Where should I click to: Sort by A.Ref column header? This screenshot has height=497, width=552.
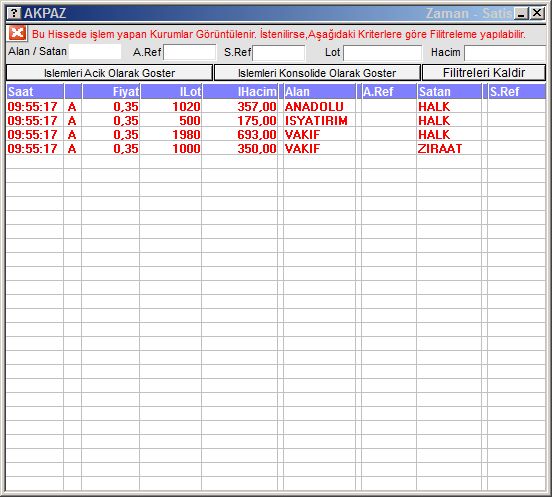(x=389, y=92)
